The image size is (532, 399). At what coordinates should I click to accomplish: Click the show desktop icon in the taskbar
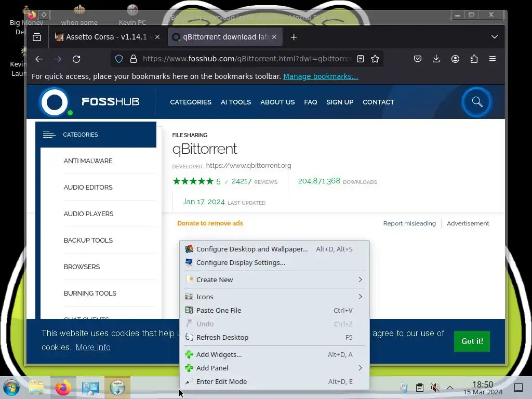pos(518,388)
